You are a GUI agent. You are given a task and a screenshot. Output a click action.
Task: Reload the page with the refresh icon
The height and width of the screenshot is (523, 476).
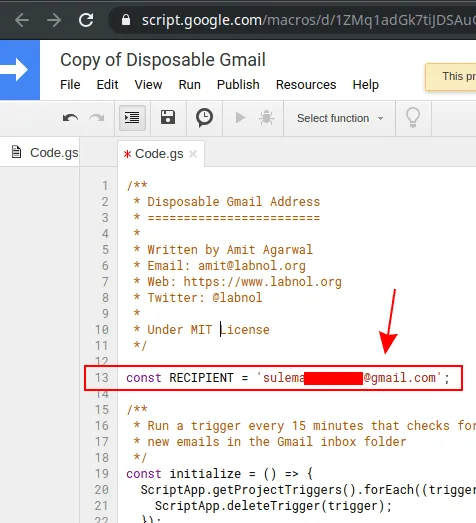click(86, 20)
